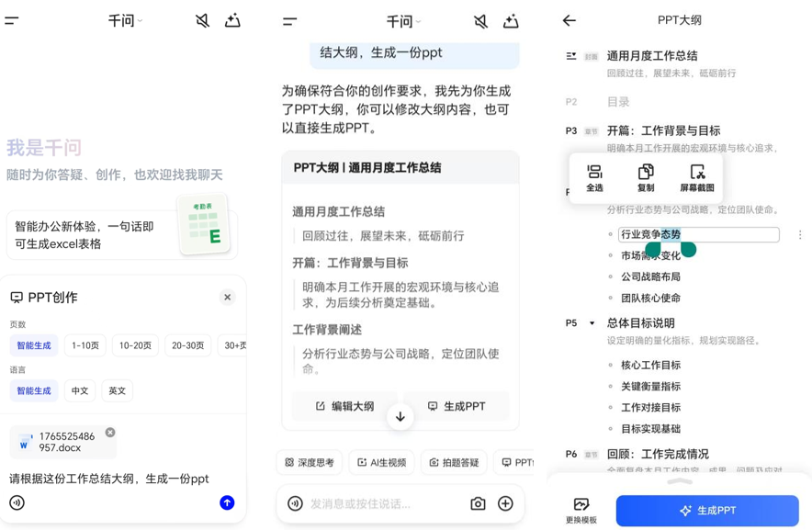Open camera icon in message bar
This screenshot has width=812, height=530.
coord(478,503)
